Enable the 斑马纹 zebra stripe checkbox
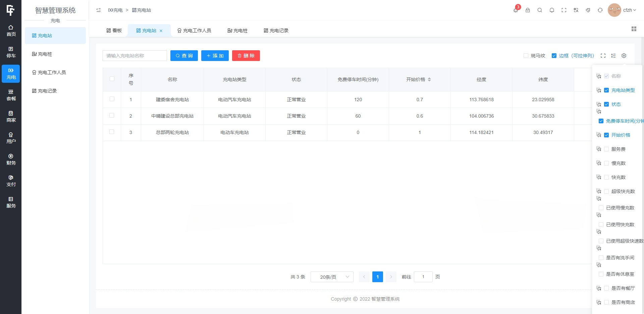Viewport: 644px width, 314px height. (526, 56)
